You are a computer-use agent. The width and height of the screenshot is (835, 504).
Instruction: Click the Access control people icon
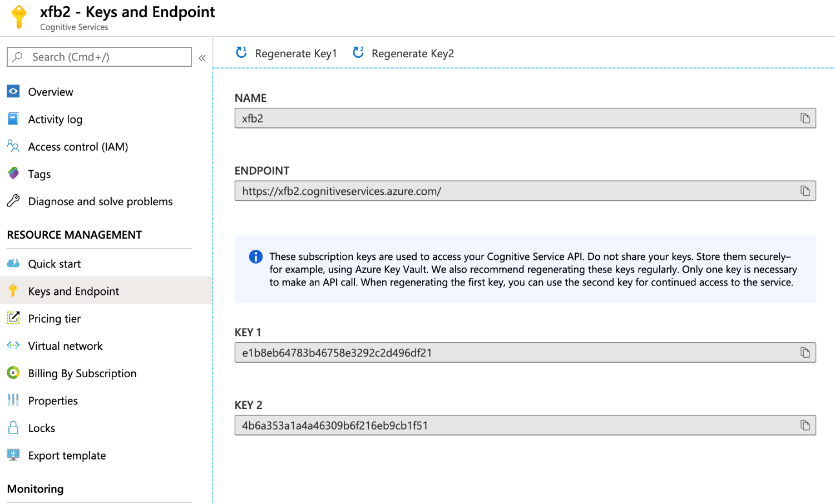[x=13, y=146]
